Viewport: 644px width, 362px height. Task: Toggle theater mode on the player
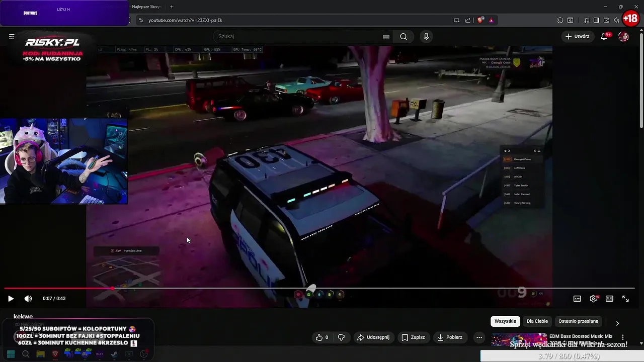click(609, 299)
